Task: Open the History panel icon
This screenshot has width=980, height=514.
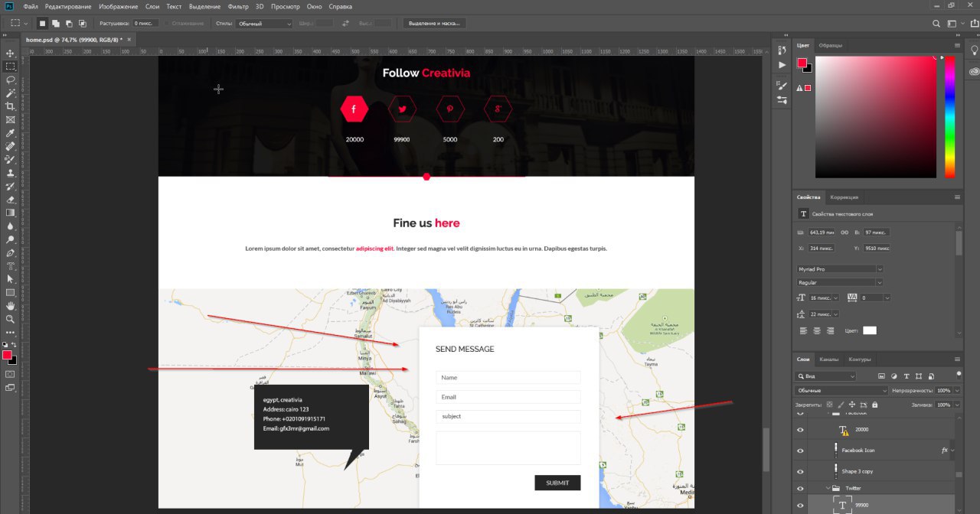Action: [782, 50]
